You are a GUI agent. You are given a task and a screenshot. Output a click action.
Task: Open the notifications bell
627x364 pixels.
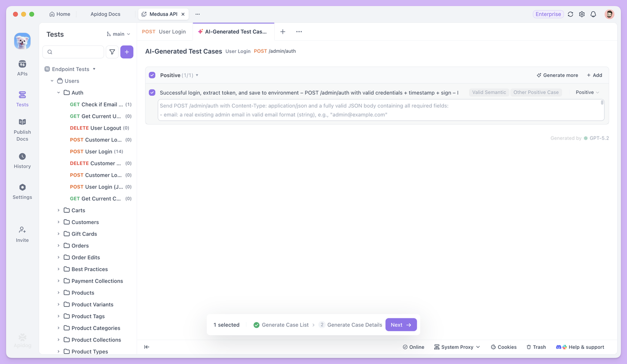[593, 14]
